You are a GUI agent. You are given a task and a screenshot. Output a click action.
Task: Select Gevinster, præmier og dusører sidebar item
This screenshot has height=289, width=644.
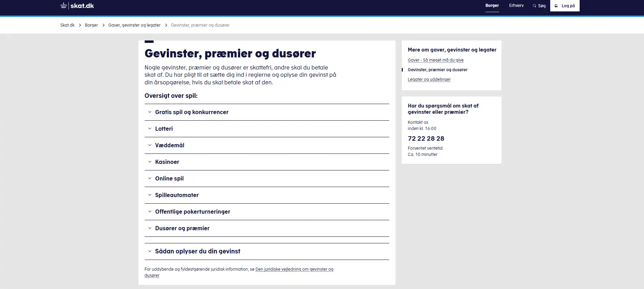tap(437, 70)
